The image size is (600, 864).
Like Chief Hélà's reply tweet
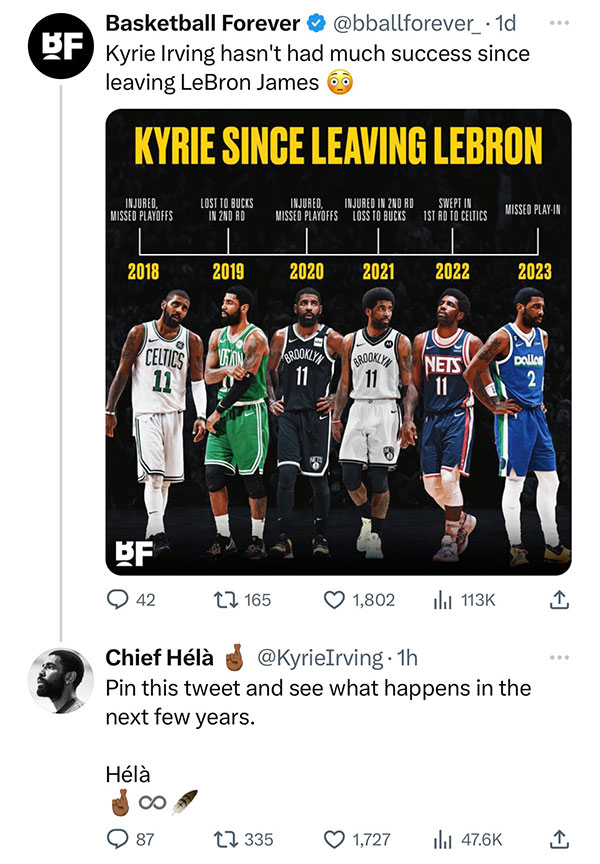coord(334,839)
